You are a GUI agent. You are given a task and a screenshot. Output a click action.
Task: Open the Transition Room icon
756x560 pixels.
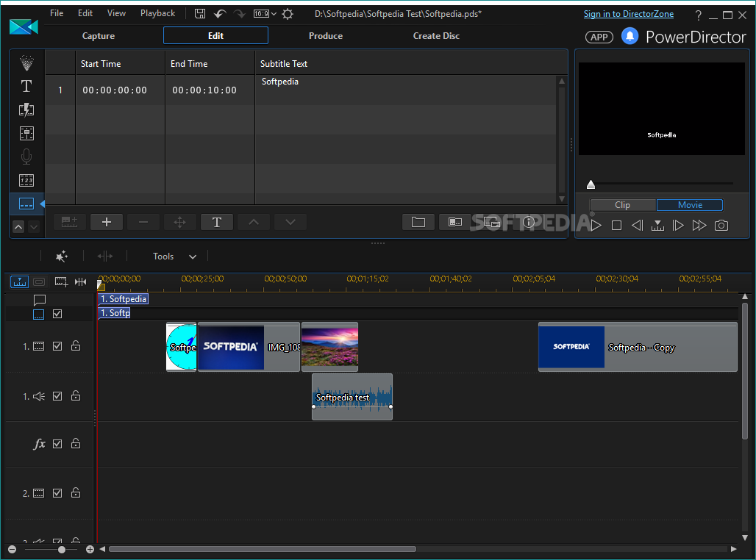pyautogui.click(x=26, y=110)
